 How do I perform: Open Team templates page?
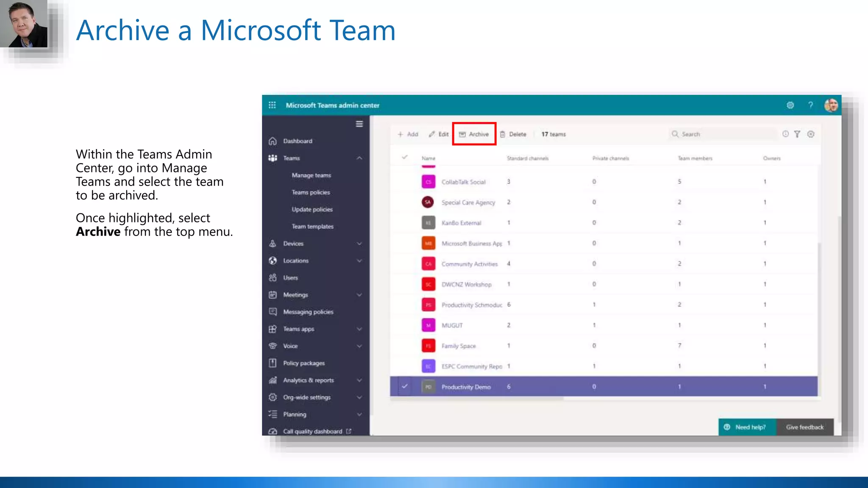[x=312, y=227]
